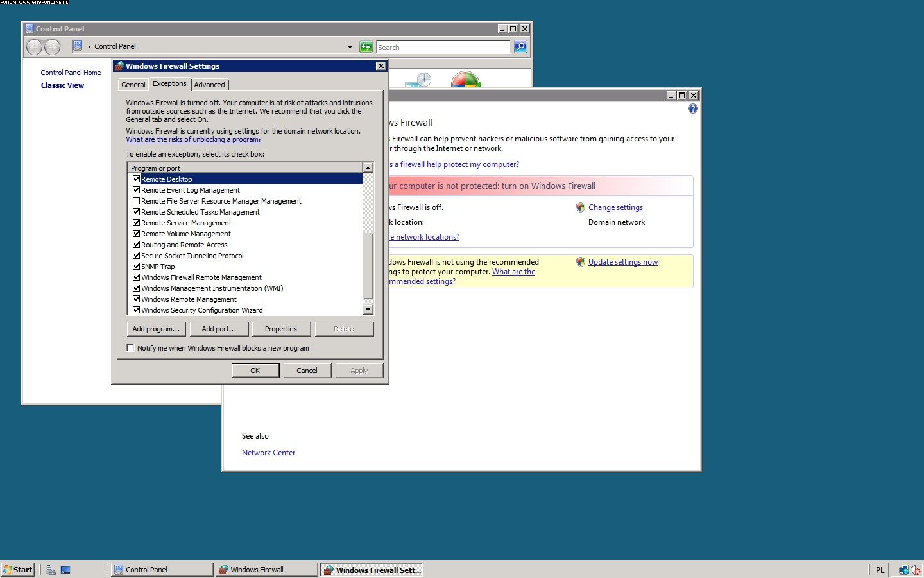This screenshot has height=578, width=924.
Task: Toggle Secure Socket Tunneling Protocol checkbox
Action: pyautogui.click(x=136, y=256)
